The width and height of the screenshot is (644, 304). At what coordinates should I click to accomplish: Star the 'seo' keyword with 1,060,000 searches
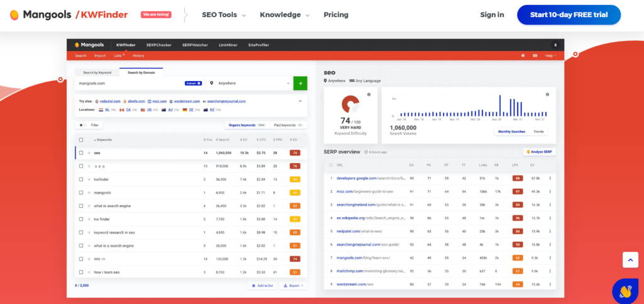pyautogui.click(x=89, y=153)
